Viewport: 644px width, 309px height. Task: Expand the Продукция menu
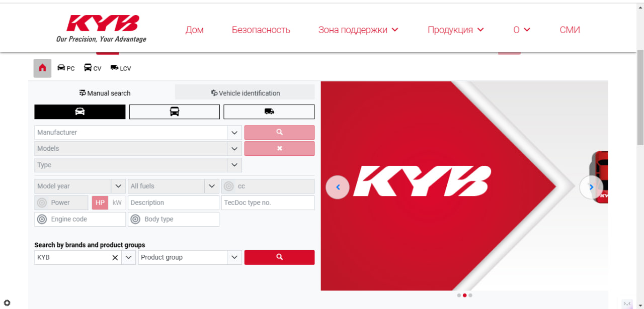(456, 30)
